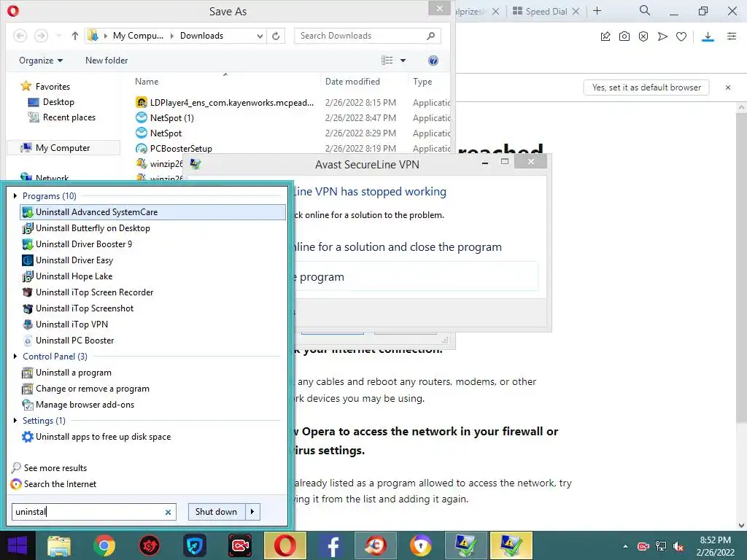Refresh the Downloads folder view

[x=276, y=36]
